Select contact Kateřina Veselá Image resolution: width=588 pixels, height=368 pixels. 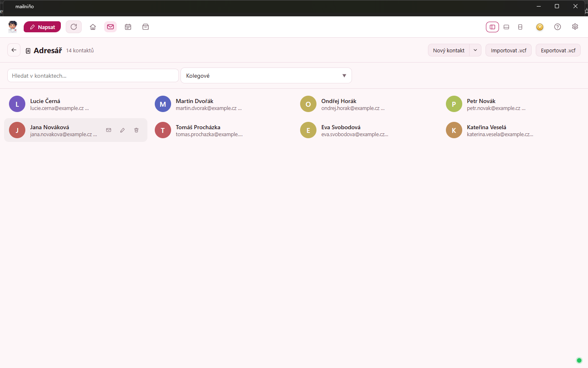click(512, 130)
